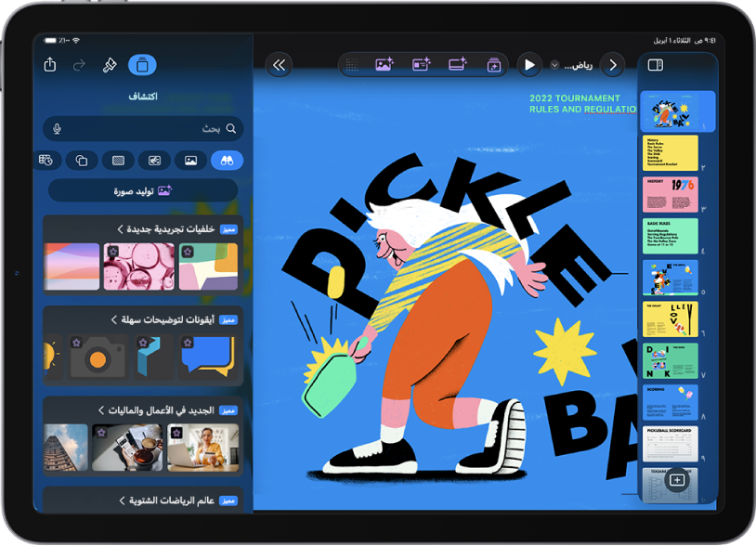This screenshot has height=546, width=756.
Task: Tap the share icon
Action: click(x=50, y=65)
